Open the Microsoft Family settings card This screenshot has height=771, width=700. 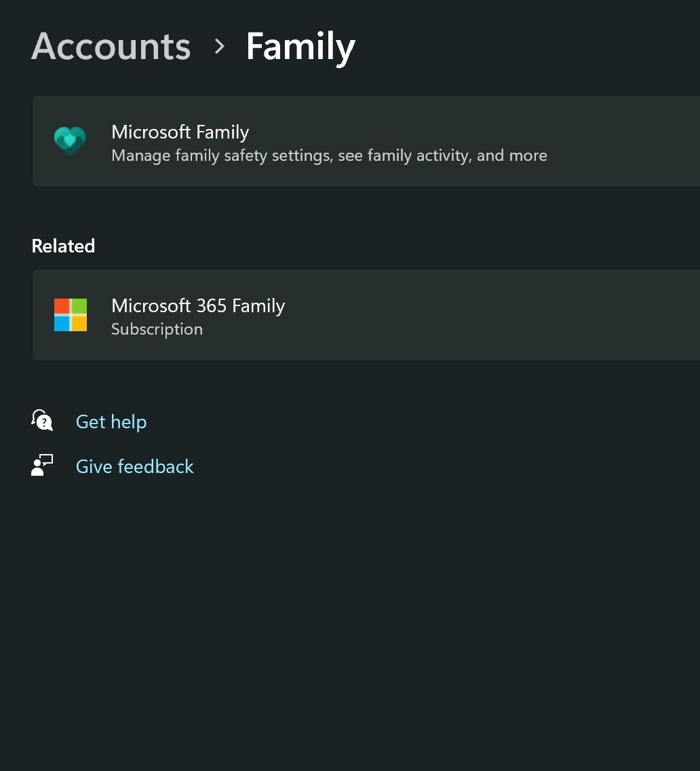[339, 141]
